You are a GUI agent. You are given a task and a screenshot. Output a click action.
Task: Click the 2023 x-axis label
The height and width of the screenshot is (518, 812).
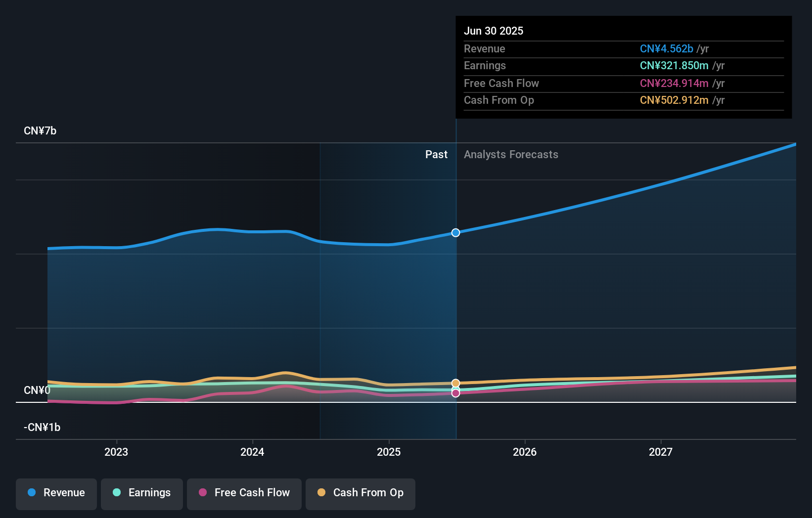[116, 452]
